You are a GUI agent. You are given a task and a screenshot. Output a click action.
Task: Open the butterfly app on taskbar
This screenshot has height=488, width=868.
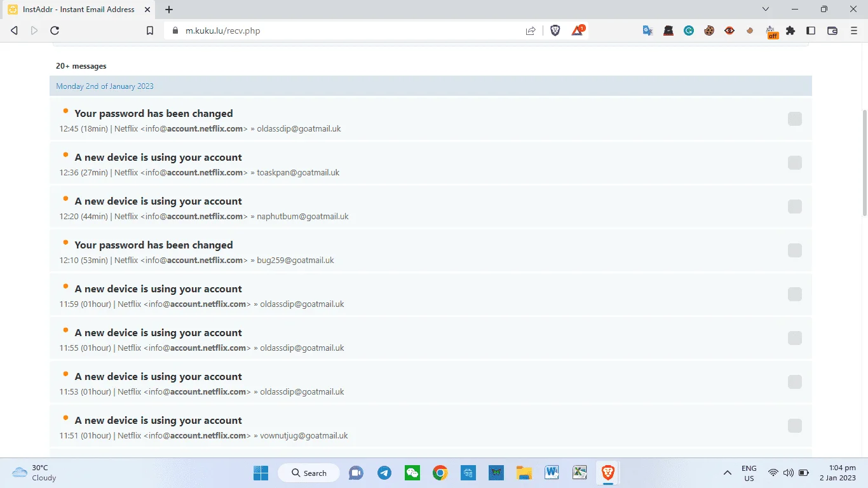click(x=496, y=473)
